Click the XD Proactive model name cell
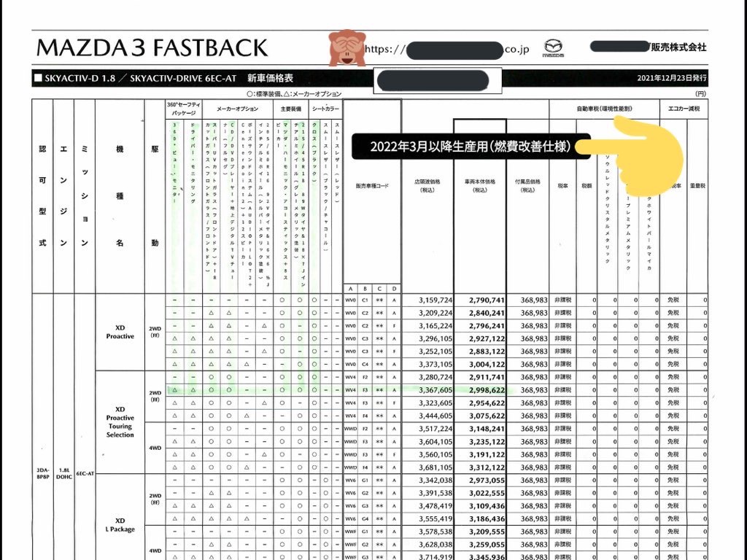This screenshot has width=747, height=560. coord(120,332)
